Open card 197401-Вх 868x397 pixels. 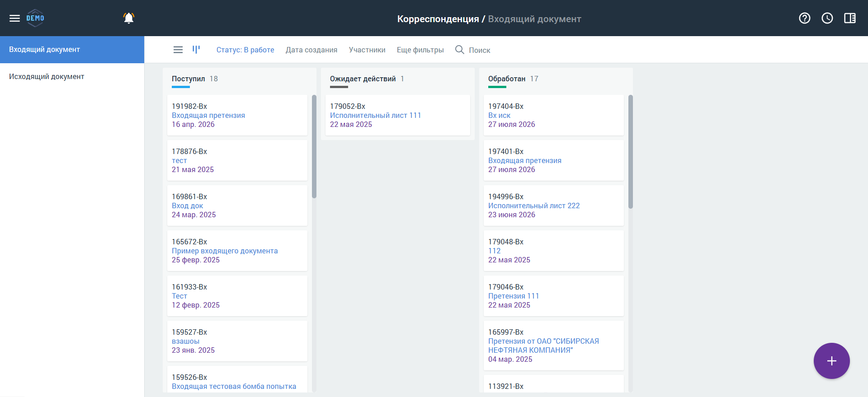[554, 160]
